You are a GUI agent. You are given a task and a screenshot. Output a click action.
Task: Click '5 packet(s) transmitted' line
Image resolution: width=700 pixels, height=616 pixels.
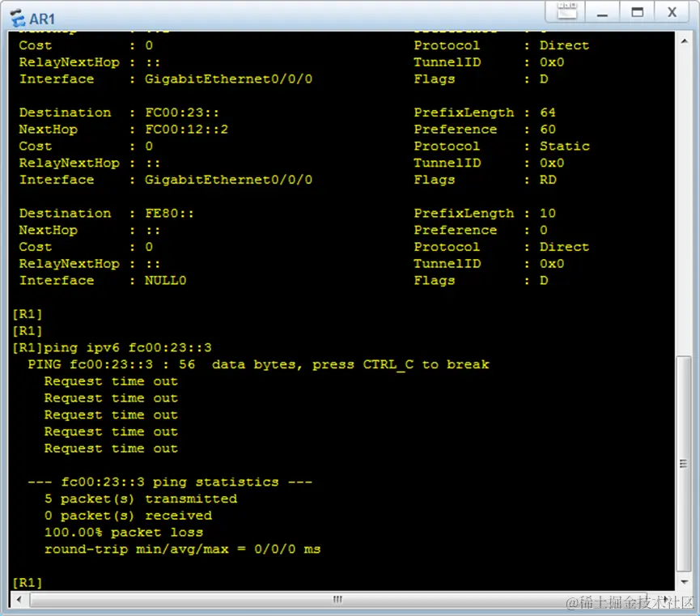141,499
